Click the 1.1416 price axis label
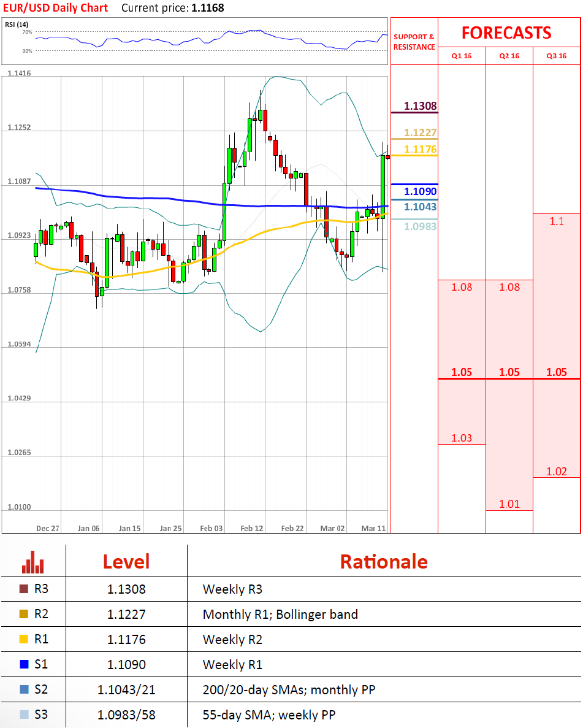 (19, 73)
